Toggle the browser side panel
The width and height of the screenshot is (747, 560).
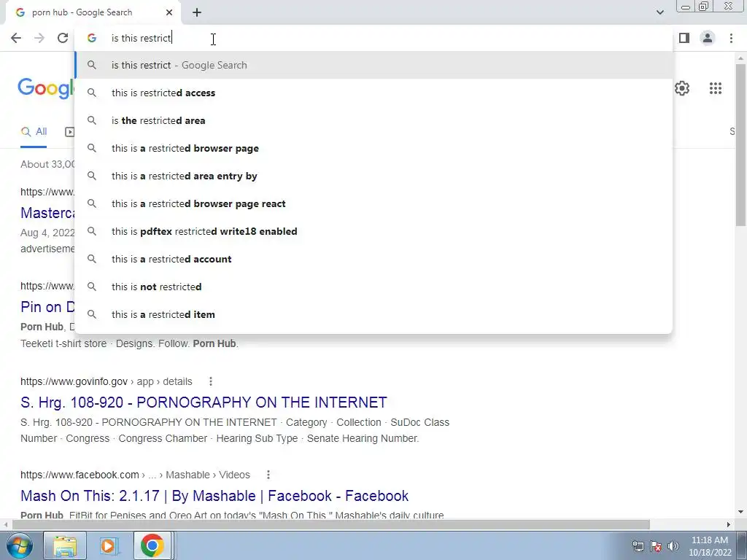(684, 38)
